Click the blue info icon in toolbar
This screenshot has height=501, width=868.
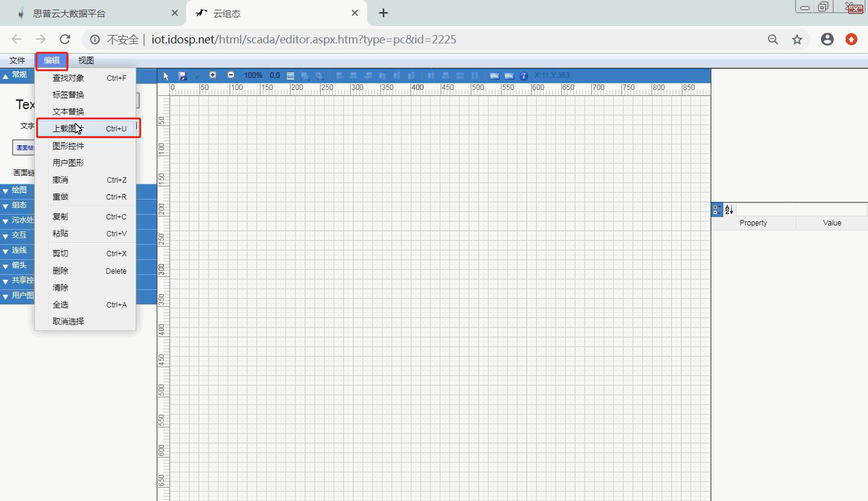(x=523, y=76)
